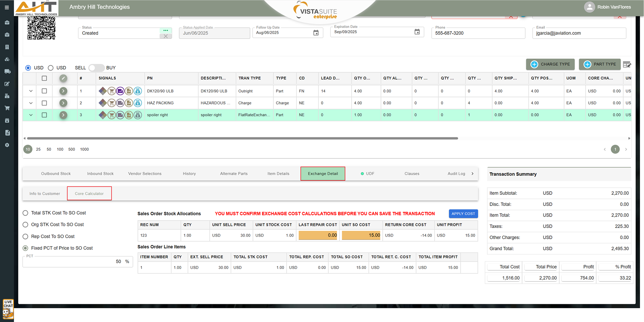Viewport: 644px width, 322px height.
Task: Click the shopping cart icon in the sidebar
Action: click(7, 108)
